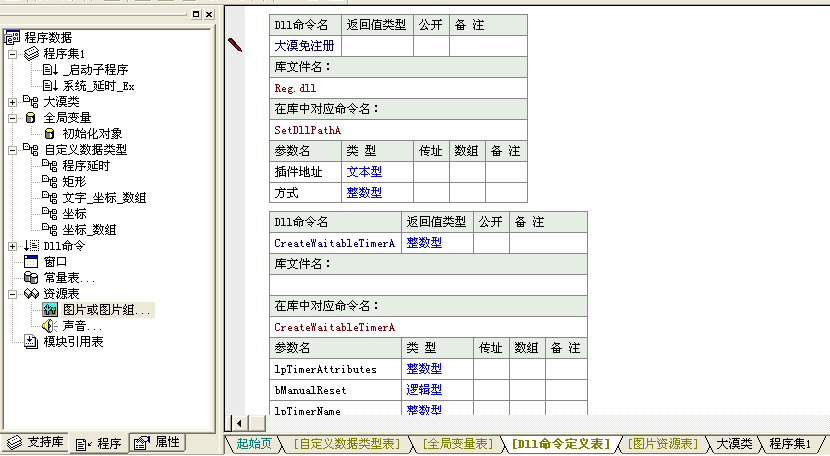Image resolution: width=830 pixels, height=456 pixels.
Task: Click the 程序数据 root icon
Action: pos(12,38)
